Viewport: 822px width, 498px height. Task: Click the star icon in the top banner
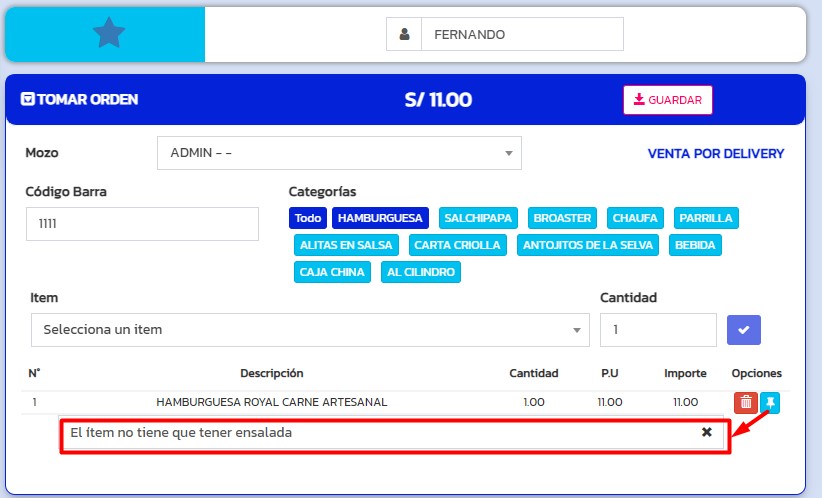point(108,34)
